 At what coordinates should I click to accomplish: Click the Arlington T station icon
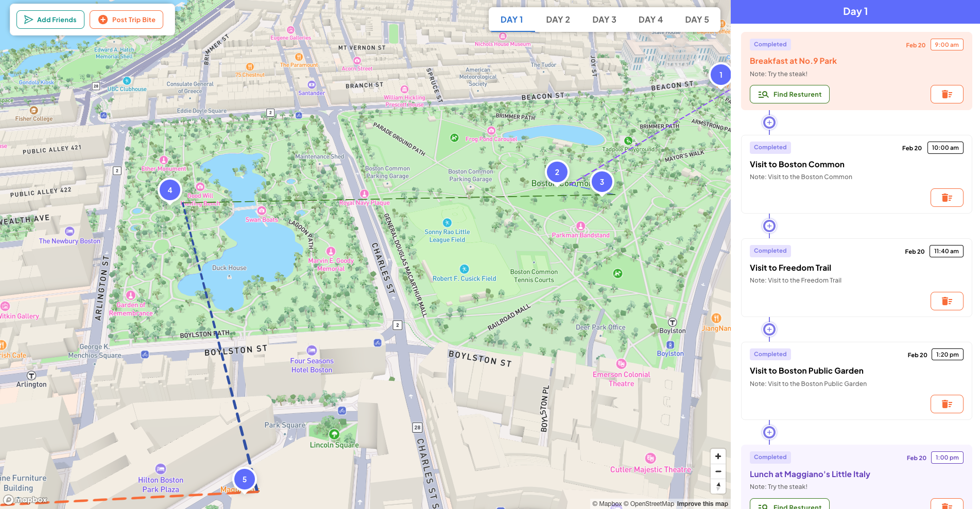[x=31, y=376]
